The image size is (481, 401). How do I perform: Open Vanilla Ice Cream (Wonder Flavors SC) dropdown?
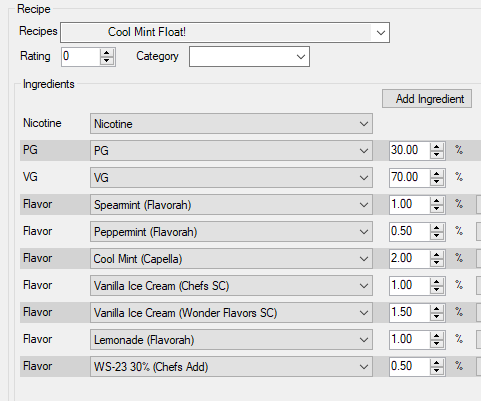(x=231, y=313)
